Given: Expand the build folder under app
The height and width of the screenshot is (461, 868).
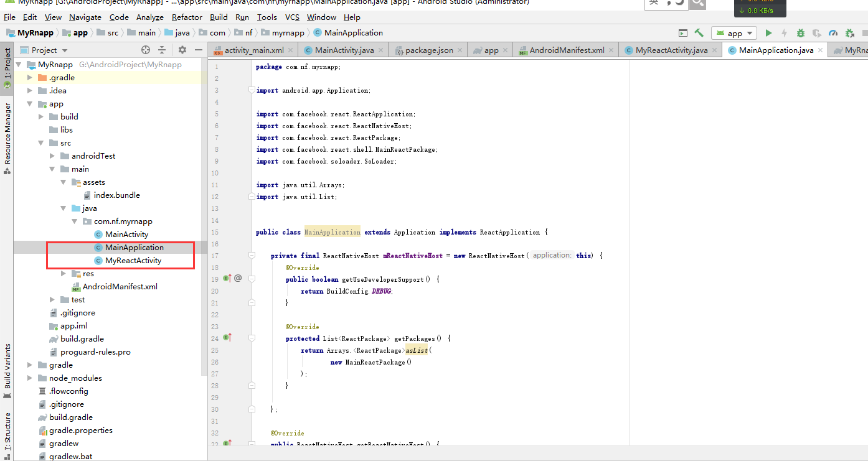Looking at the screenshot, I should [40, 117].
